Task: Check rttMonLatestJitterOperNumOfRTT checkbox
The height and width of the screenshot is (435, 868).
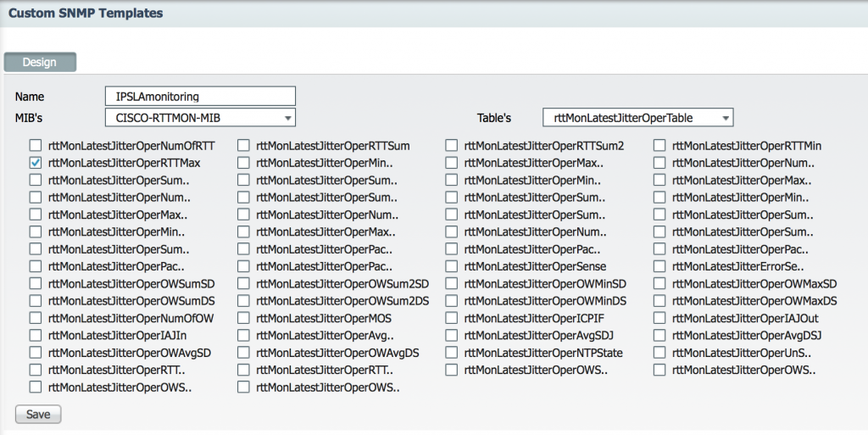Action: (x=36, y=146)
